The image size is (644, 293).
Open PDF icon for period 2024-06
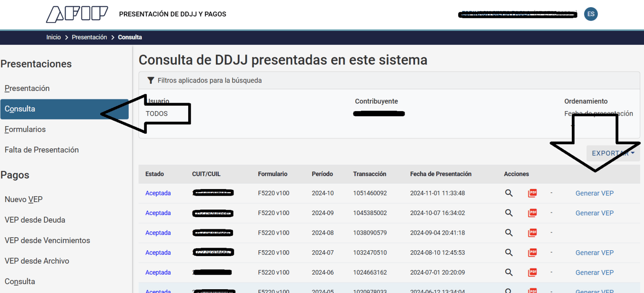coord(532,272)
